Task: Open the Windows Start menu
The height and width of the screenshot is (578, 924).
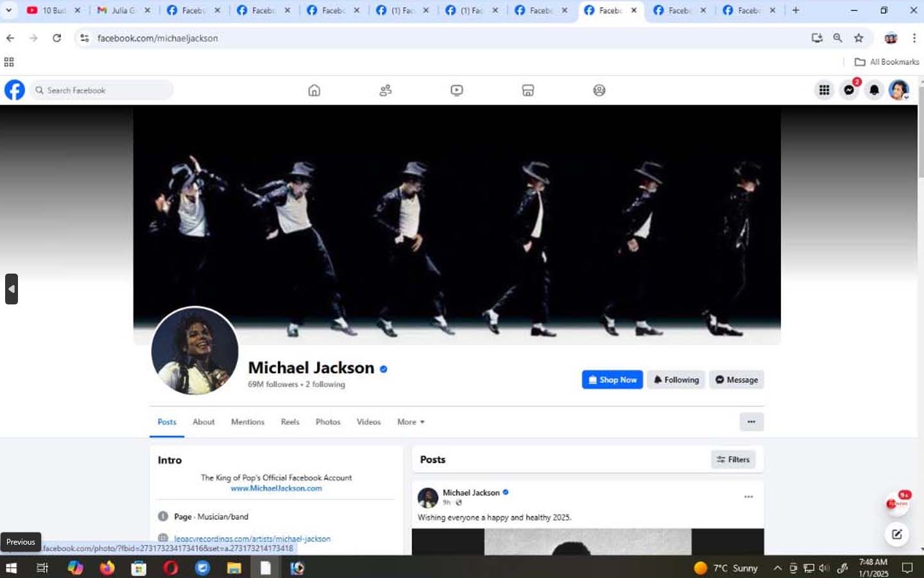Action: [x=11, y=568]
